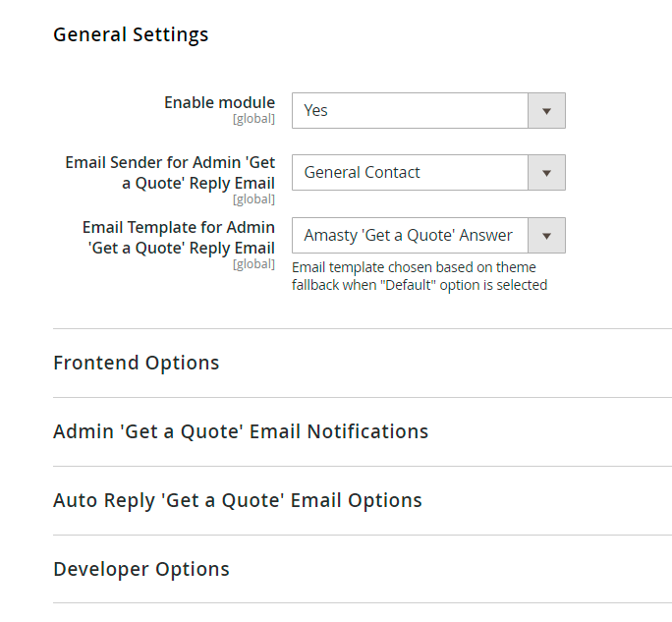Click the Email Template dropdown arrow button
The height and width of the screenshot is (622, 672).
click(x=547, y=236)
